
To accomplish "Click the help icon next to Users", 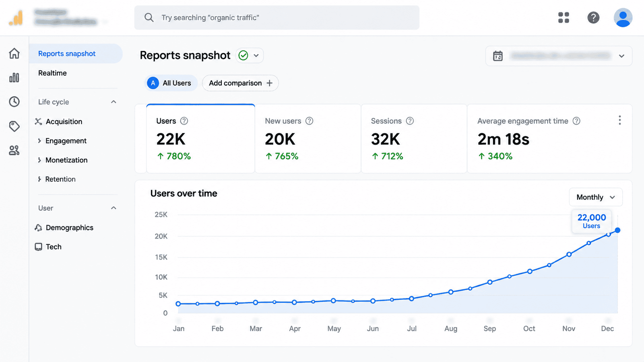I will [x=184, y=121].
